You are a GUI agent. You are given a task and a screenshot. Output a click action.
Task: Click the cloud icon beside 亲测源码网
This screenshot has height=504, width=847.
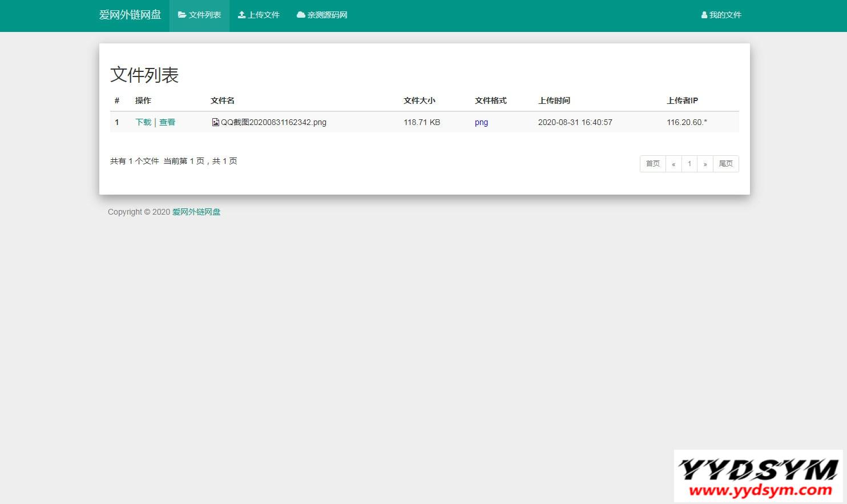point(301,15)
